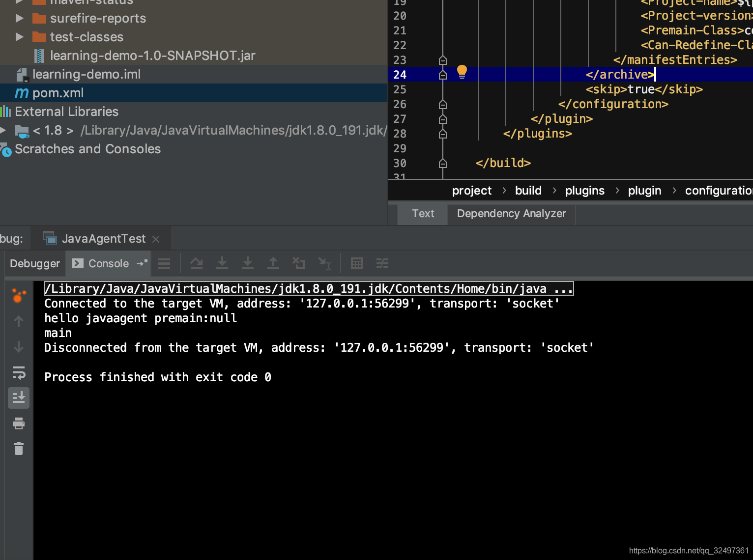Click the folded java command line in console

click(309, 288)
